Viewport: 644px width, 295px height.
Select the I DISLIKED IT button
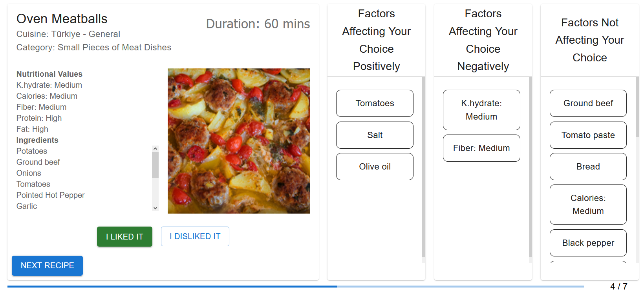click(x=195, y=236)
